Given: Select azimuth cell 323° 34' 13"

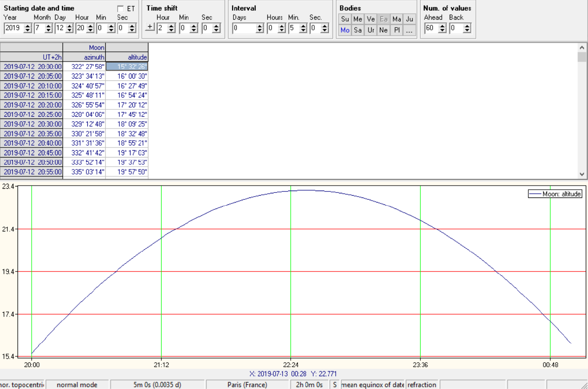Looking at the screenshot, I should (84, 76).
